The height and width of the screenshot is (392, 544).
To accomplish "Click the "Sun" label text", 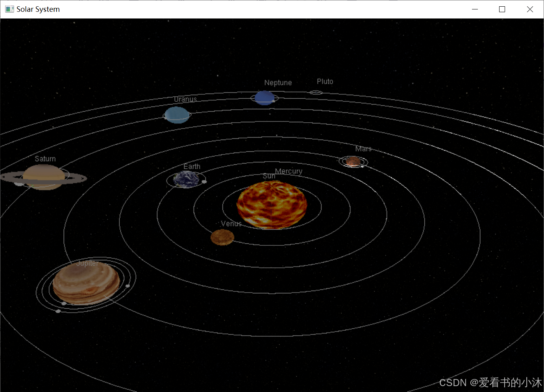I will [269, 176].
